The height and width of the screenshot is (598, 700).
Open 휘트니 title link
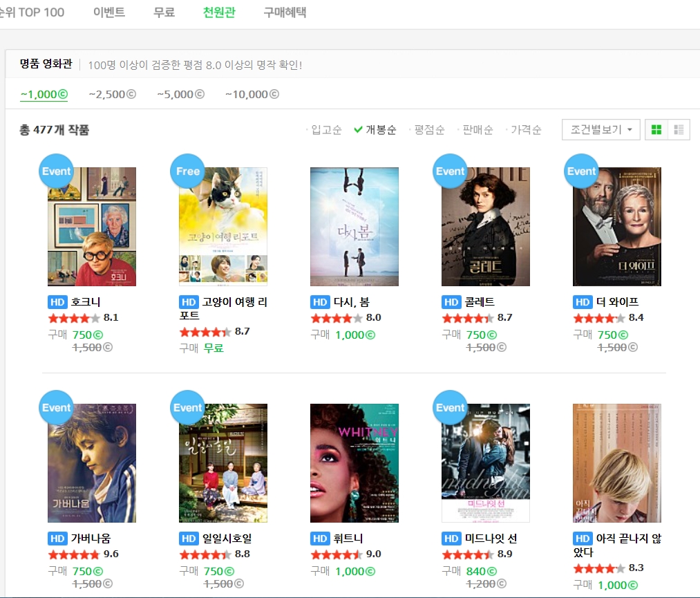tap(348, 539)
